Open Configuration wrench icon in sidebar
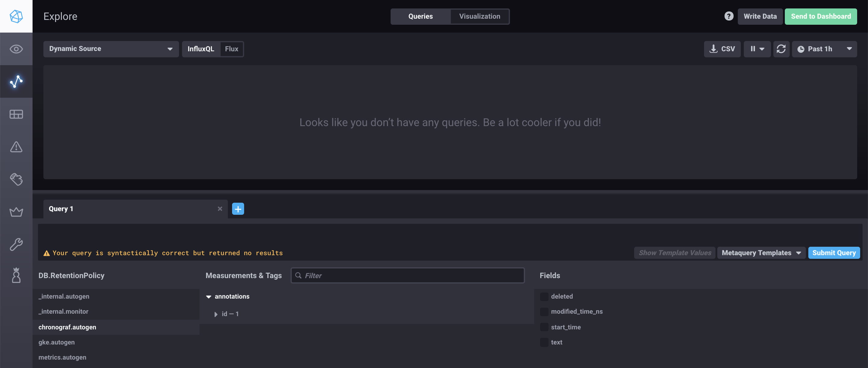The image size is (868, 368). 16,244
